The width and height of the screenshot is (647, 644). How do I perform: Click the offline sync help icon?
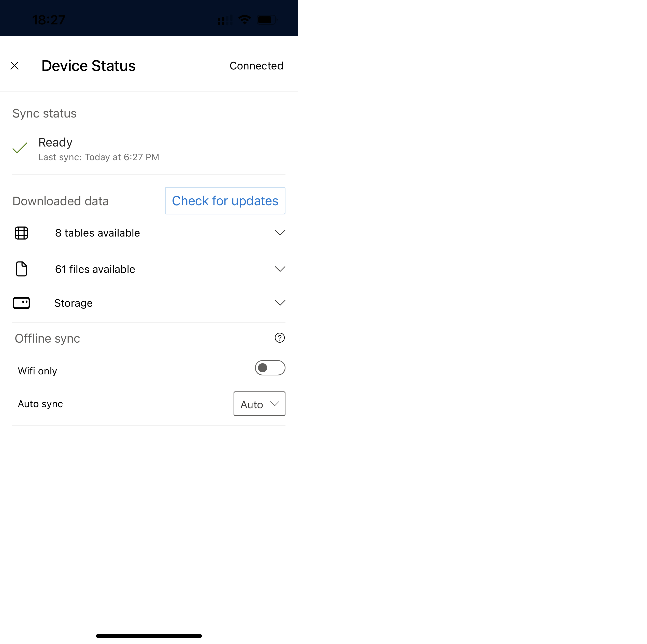pyautogui.click(x=280, y=338)
